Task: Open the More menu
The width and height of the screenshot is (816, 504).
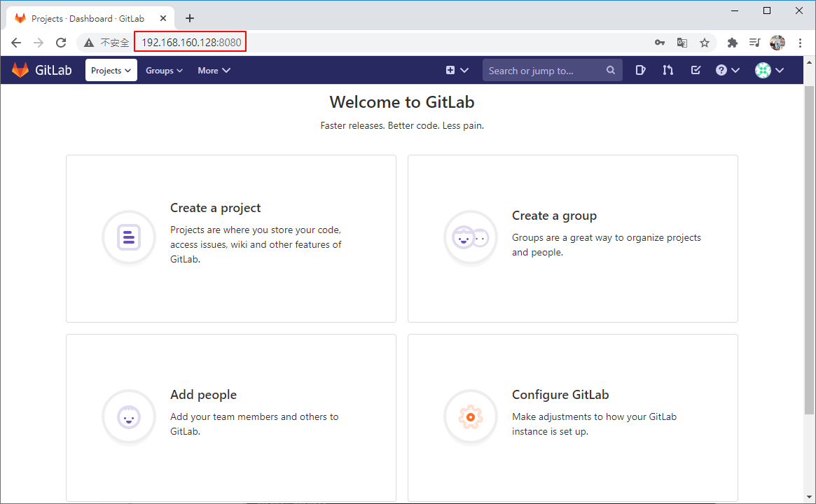Action: pyautogui.click(x=214, y=70)
